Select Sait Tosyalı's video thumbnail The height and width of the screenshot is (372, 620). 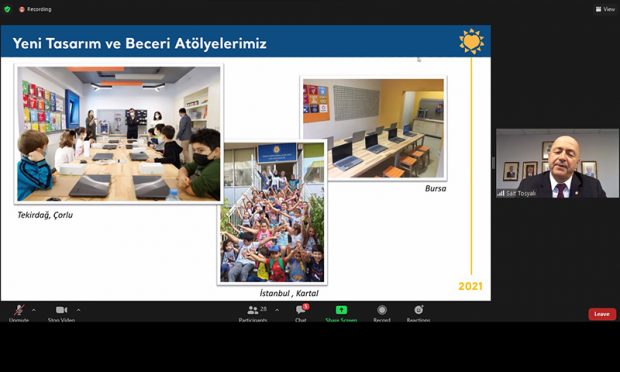(557, 163)
